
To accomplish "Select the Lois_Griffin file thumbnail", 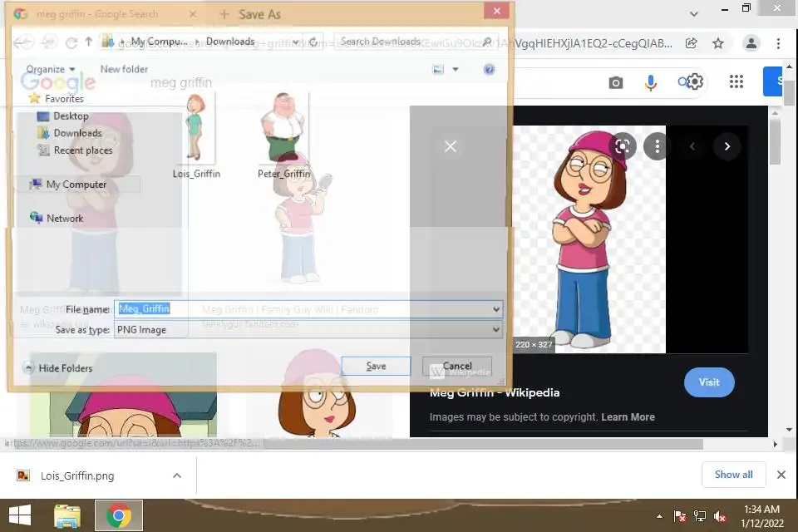I will click(196, 135).
